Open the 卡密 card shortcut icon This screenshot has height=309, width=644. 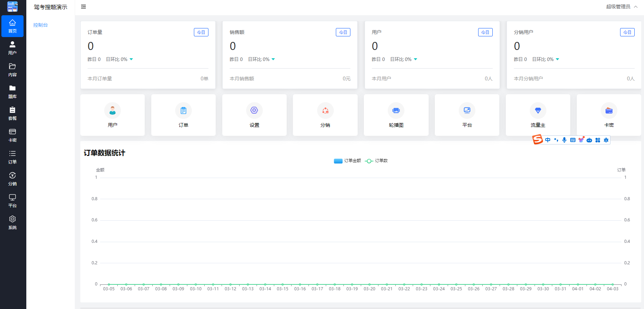609,111
